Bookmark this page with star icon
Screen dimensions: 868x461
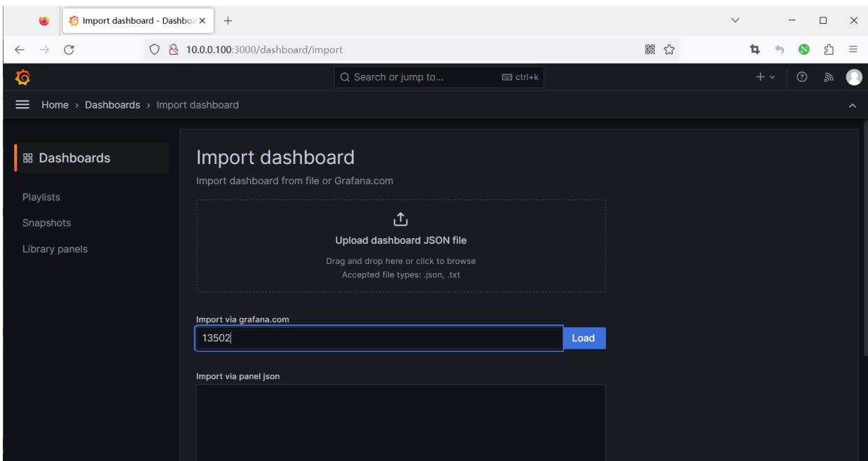coord(668,50)
